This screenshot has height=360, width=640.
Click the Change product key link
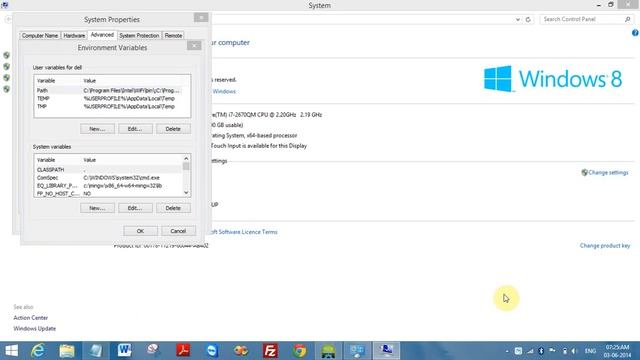point(605,246)
